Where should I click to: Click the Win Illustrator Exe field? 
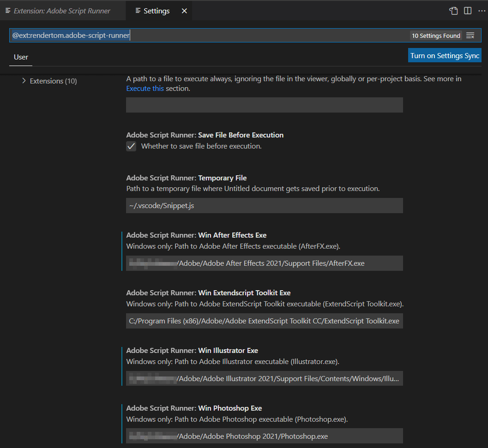pos(264,378)
